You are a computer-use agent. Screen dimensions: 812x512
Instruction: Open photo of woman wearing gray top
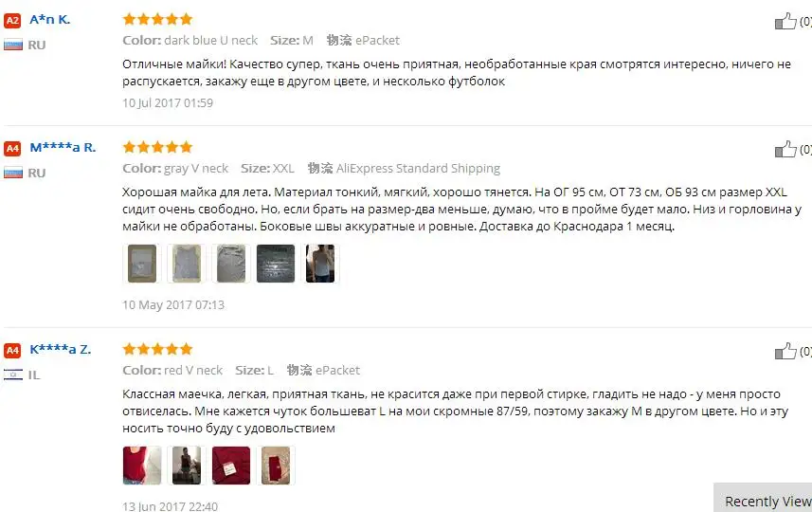320,264
